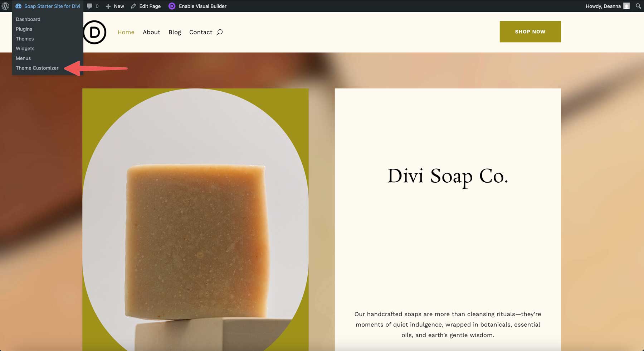This screenshot has height=351, width=644.
Task: Select Plugins from the dropdown menu
Action: [x=24, y=29]
